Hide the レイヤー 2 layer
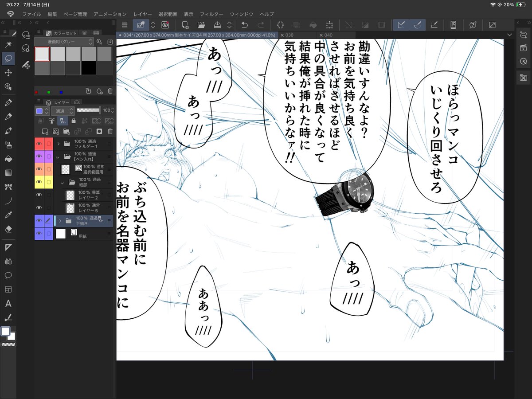Screen dimensions: 532x399 pos(39,195)
